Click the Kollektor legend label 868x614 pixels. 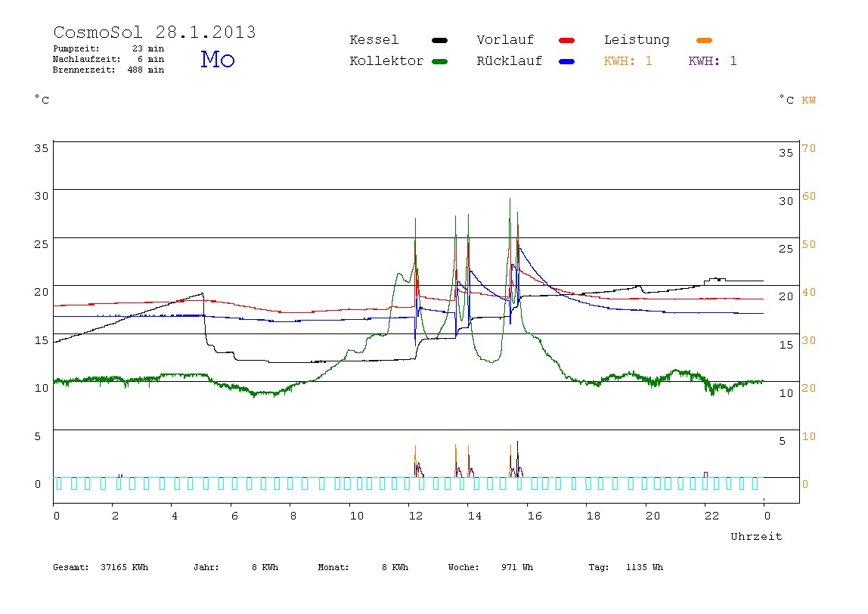pos(386,61)
